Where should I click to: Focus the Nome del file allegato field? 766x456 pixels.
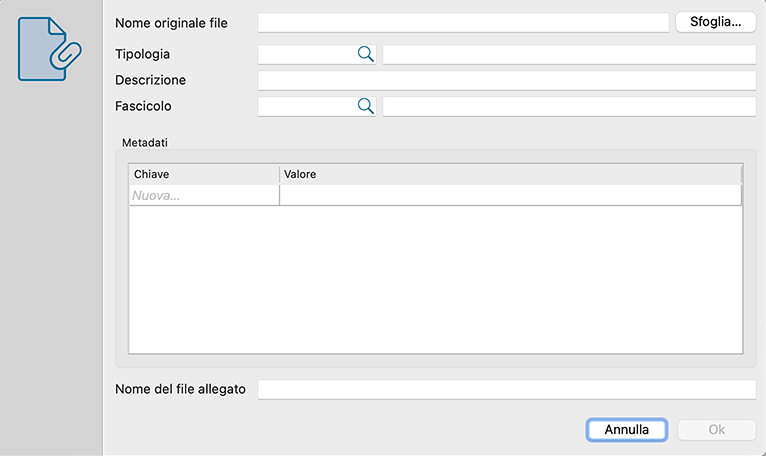point(506,390)
